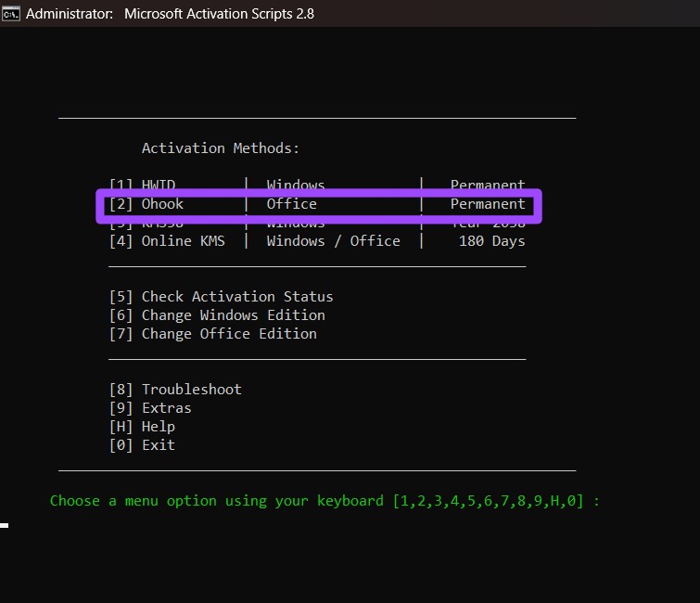Select the [0] Exit option
700x603 pixels.
coord(142,445)
